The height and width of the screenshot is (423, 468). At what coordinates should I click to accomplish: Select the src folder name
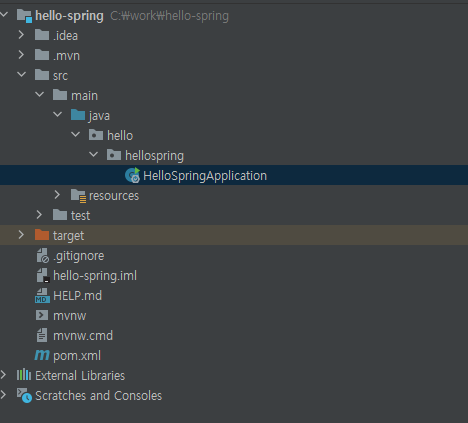(60, 76)
